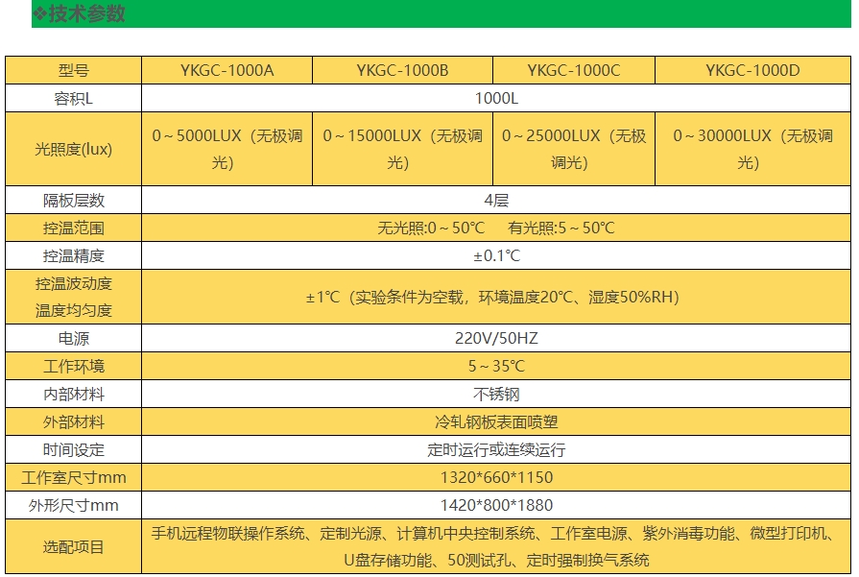
Task: Select the 容积L row label
Action: click(x=73, y=99)
